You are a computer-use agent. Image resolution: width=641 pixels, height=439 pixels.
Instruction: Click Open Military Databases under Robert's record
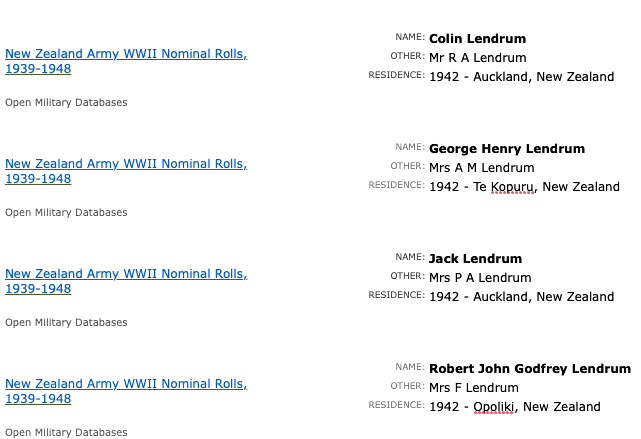point(66,432)
